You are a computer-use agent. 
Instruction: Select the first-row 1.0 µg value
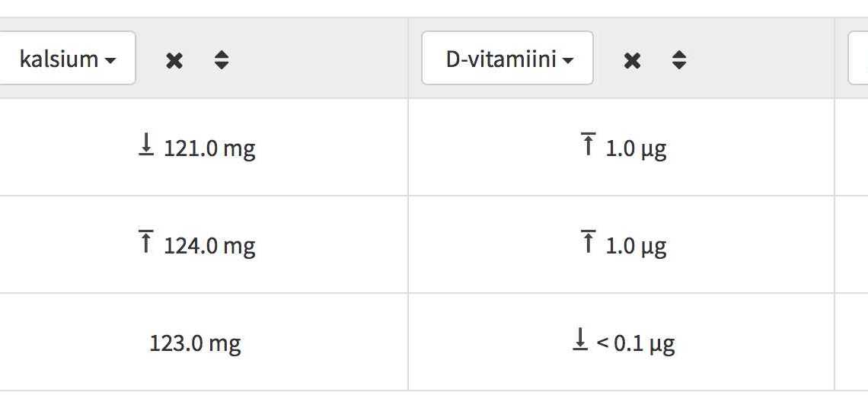pos(636,148)
